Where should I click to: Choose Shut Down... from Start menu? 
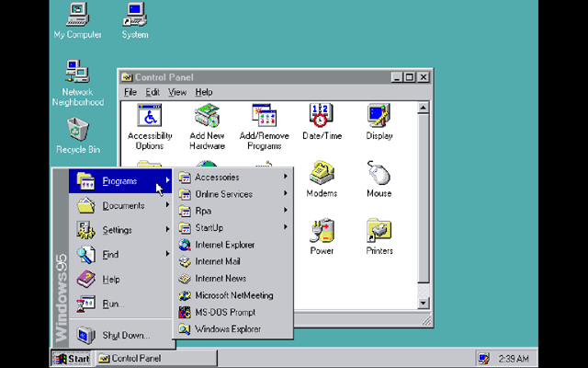tap(120, 335)
